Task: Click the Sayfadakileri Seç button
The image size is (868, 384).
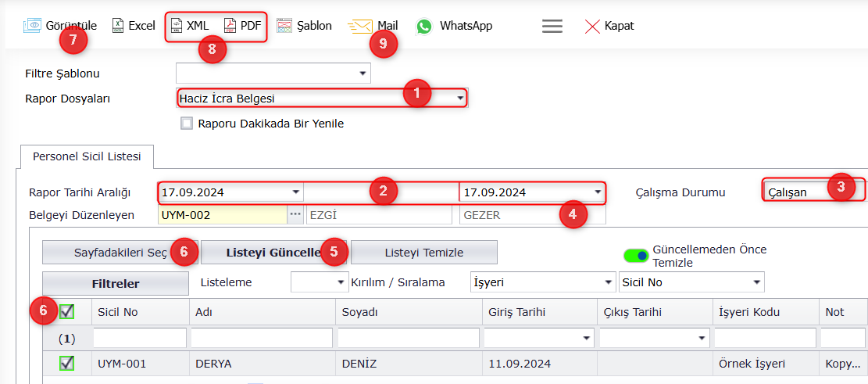Action: pos(120,252)
